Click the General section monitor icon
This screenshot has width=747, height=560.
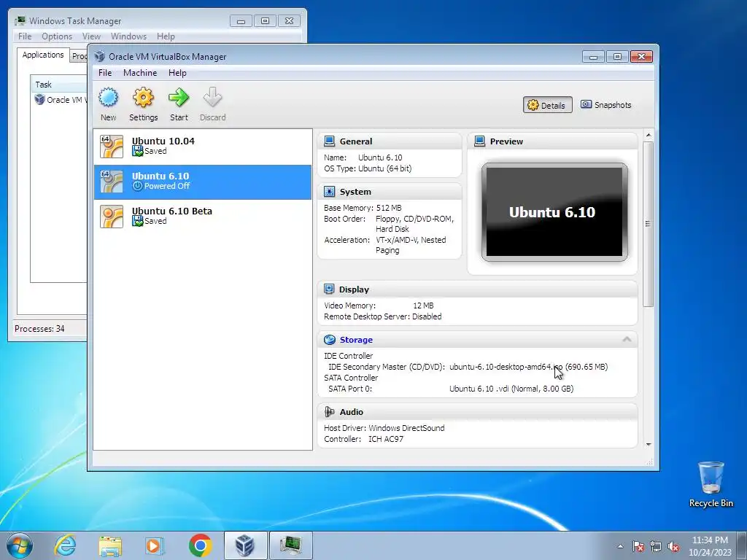tap(329, 141)
